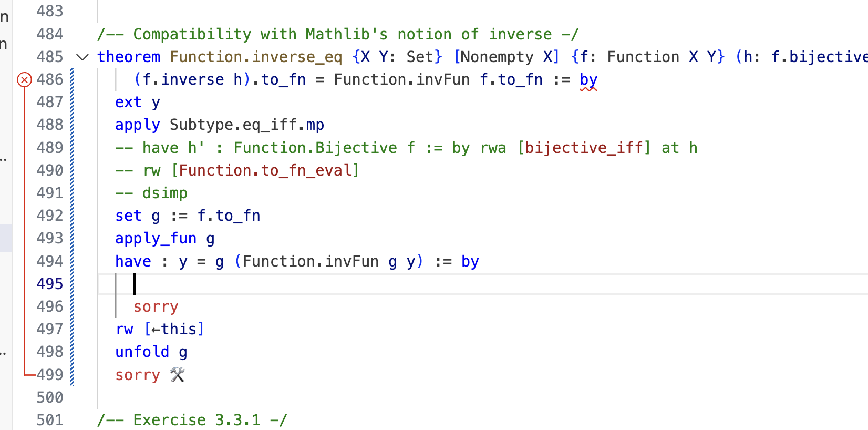This screenshot has height=430, width=868.
Task: Click the red error icon beside line 486
Action: click(x=24, y=80)
